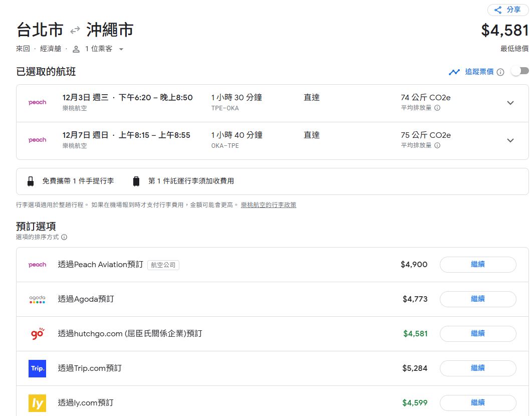Click the round-trip arrows icon between cities
Screen dimensions: 532x416
(x=75, y=30)
